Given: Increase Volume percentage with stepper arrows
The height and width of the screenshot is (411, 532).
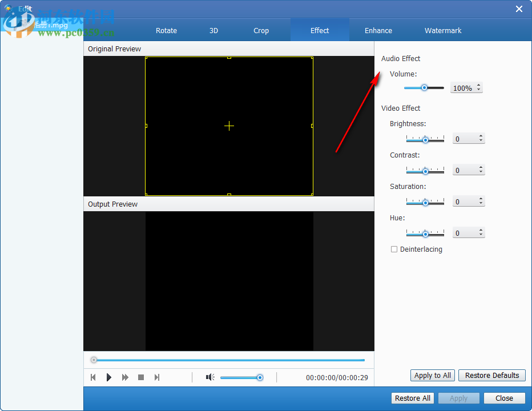Looking at the screenshot, I should click(478, 86).
